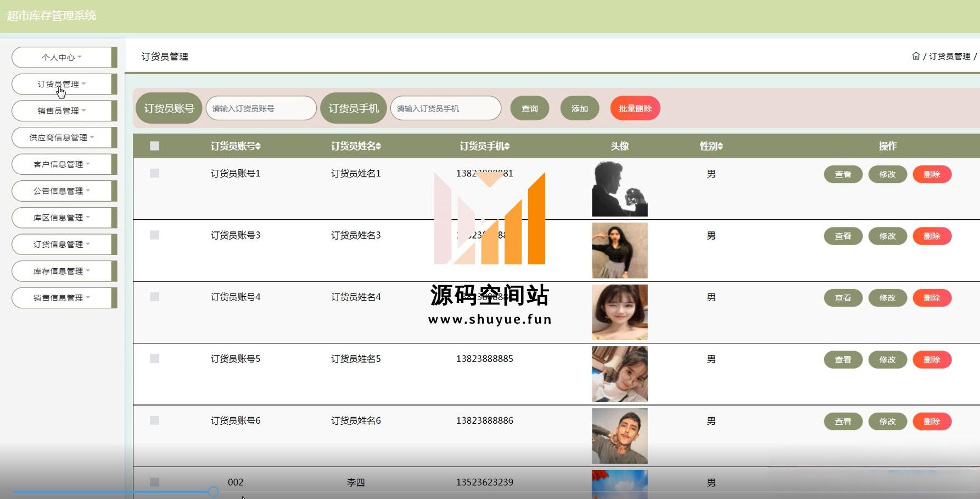Screen dimensions: 980x499
Task: Click the 订货员管理 breadcrumb link
Action: [950, 56]
